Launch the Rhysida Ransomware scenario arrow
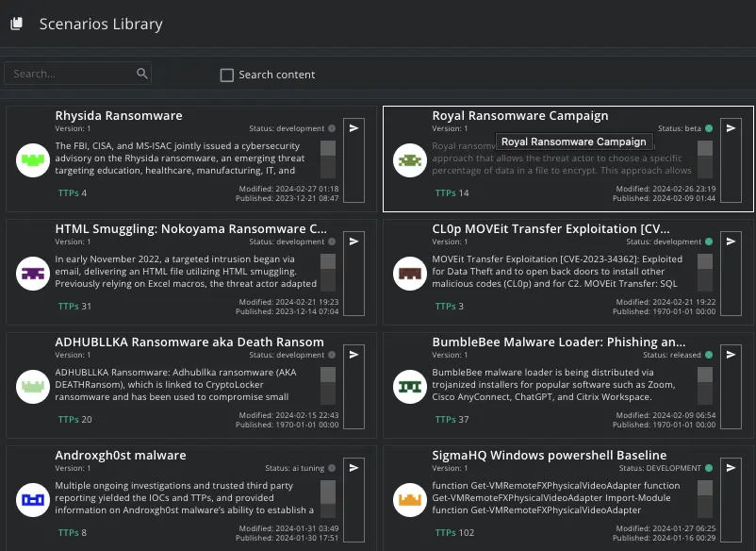 [353, 128]
